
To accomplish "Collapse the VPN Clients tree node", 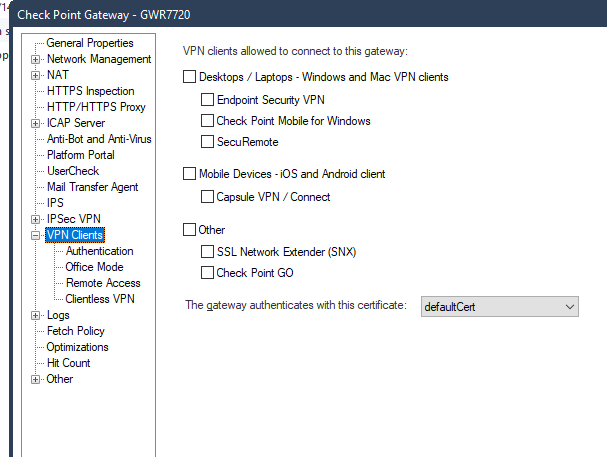I will (35, 235).
